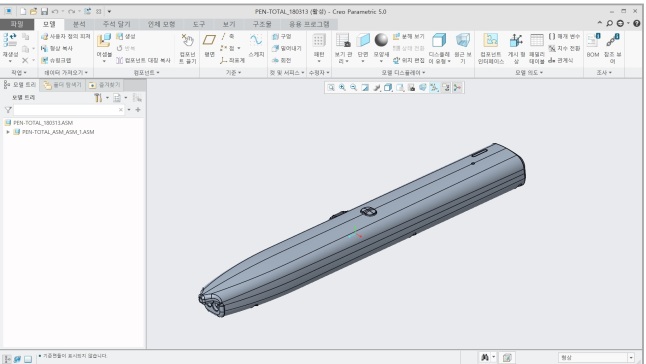Click the model tree filter funnel icon
The height and width of the screenshot is (364, 646).
[8, 110]
